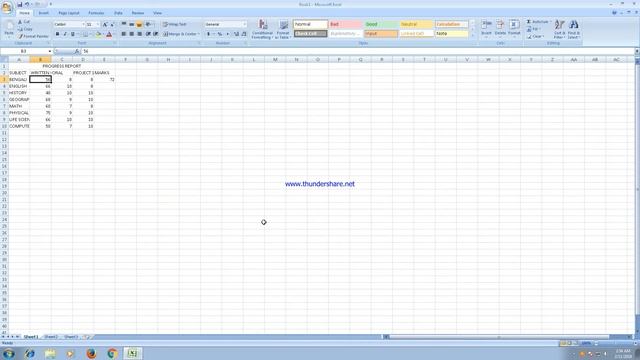This screenshot has height=360, width=640.
Task: Click Increase Font Size icon
Action: (105, 24)
